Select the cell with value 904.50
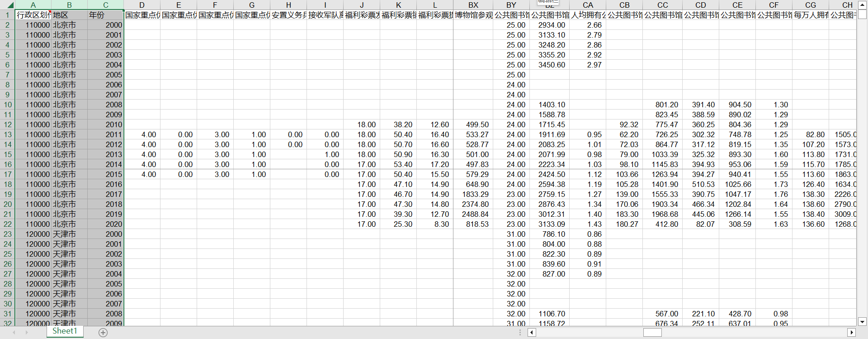The height and width of the screenshot is (339, 868). [x=737, y=105]
